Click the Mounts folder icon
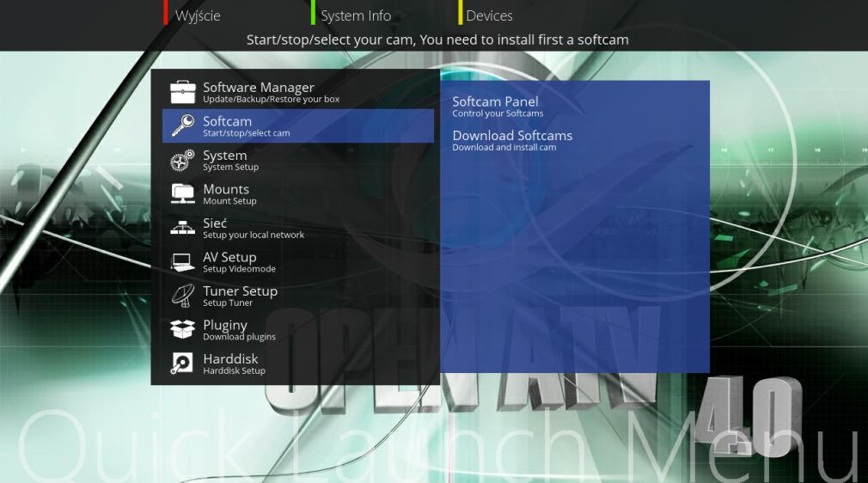 (x=183, y=194)
